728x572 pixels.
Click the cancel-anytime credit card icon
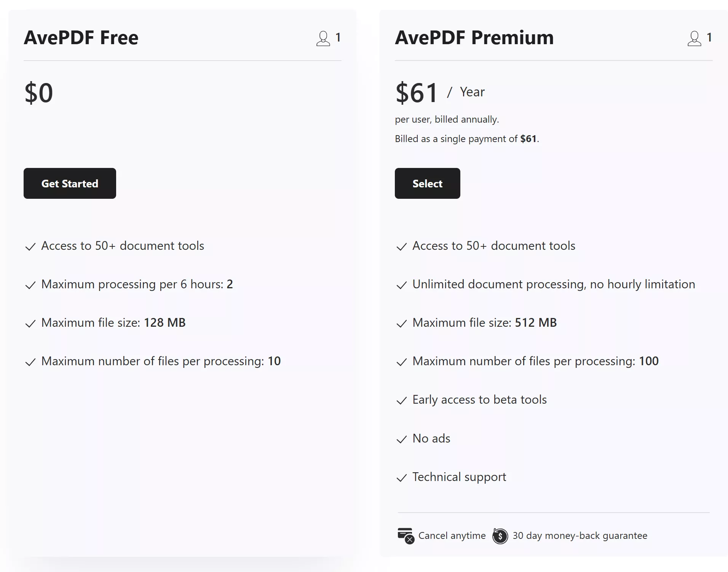[x=405, y=535]
